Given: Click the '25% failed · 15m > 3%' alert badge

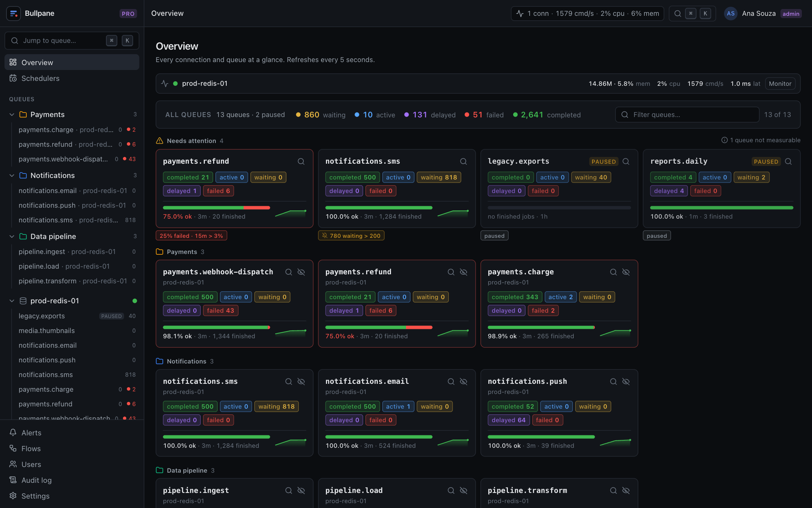Looking at the screenshot, I should (x=191, y=236).
